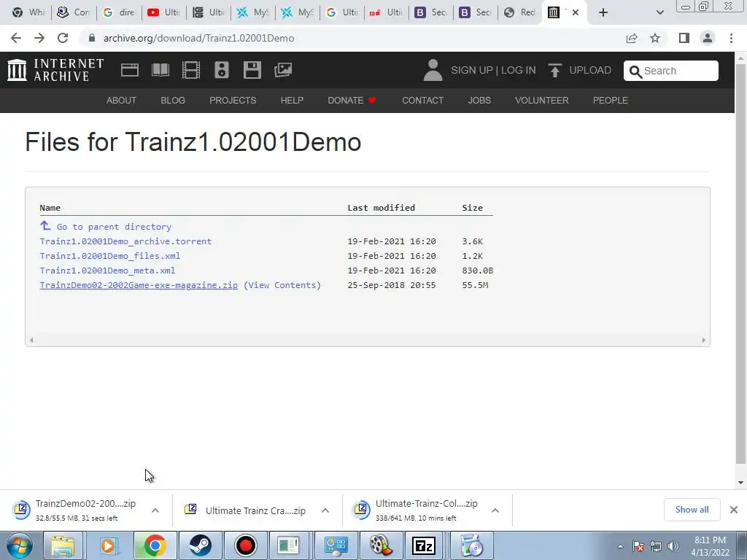Open a new browser tab
The image size is (747, 560).
(x=603, y=12)
